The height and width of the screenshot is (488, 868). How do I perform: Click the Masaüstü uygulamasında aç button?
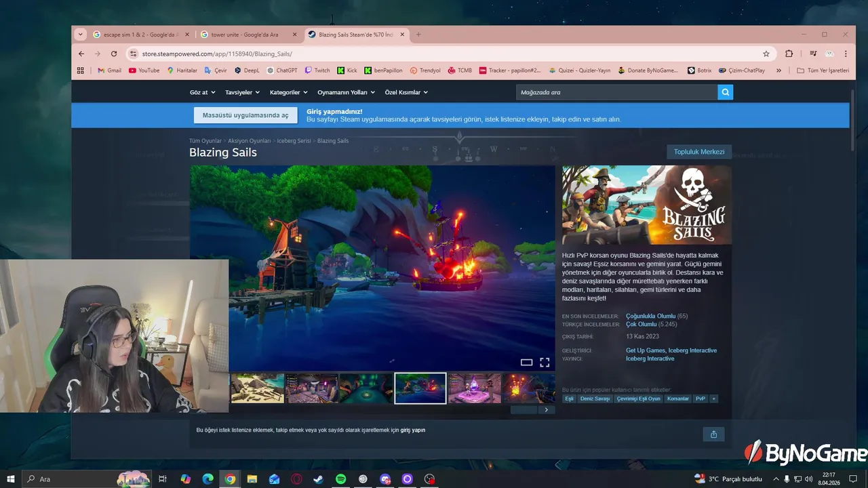point(245,115)
